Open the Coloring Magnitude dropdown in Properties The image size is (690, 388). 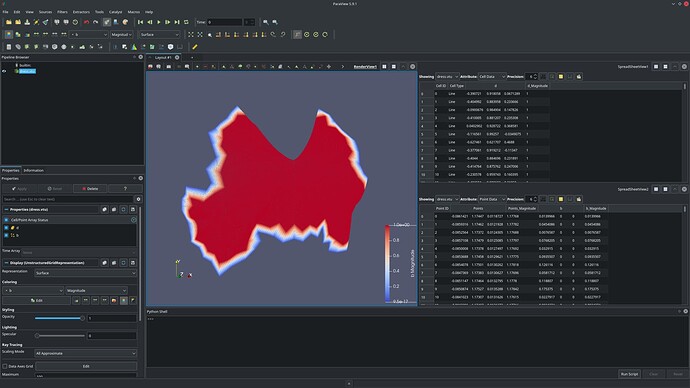coord(96,291)
